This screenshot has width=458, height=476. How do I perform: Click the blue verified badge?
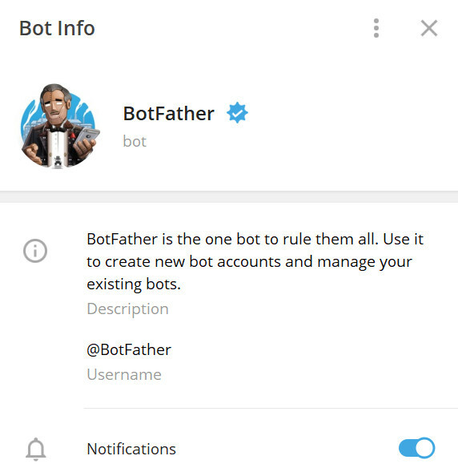(x=237, y=113)
